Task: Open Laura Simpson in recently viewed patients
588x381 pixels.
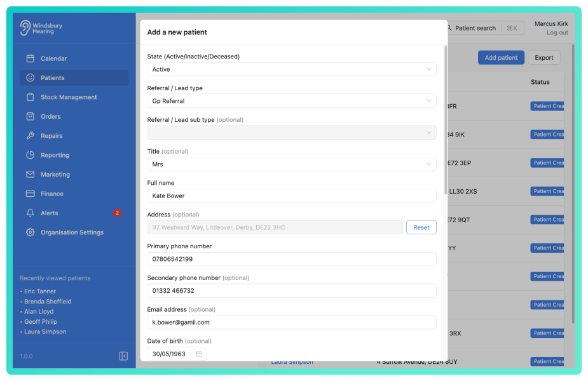Action: 45,331
